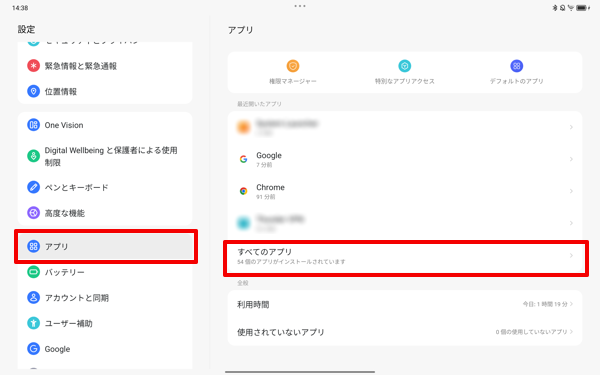Select 緊急情報と緊急通報 settings entry
Viewport: 600px width, 375px height.
click(x=105, y=66)
